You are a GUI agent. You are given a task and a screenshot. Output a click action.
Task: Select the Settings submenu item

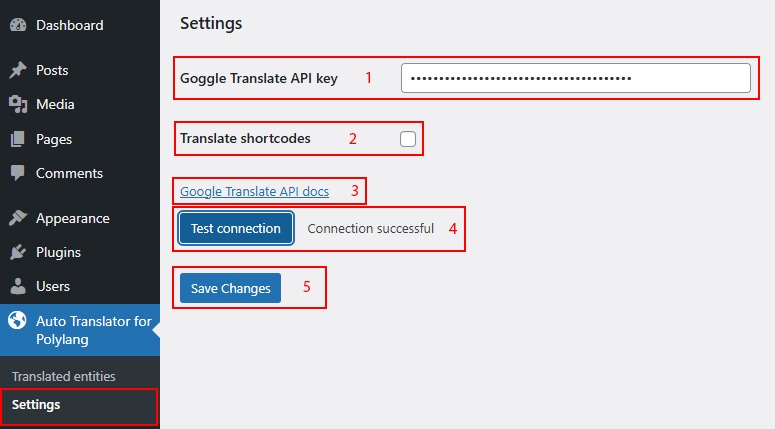point(36,405)
